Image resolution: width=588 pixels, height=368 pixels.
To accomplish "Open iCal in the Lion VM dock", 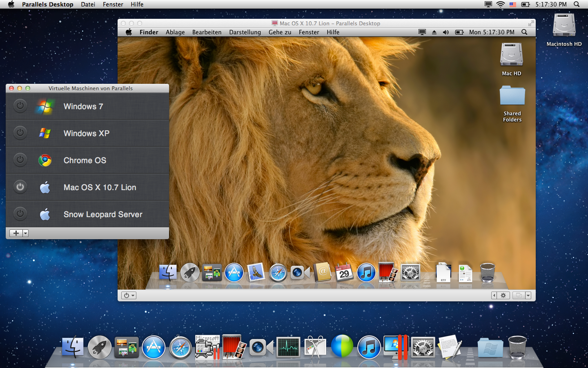I will [x=344, y=272].
